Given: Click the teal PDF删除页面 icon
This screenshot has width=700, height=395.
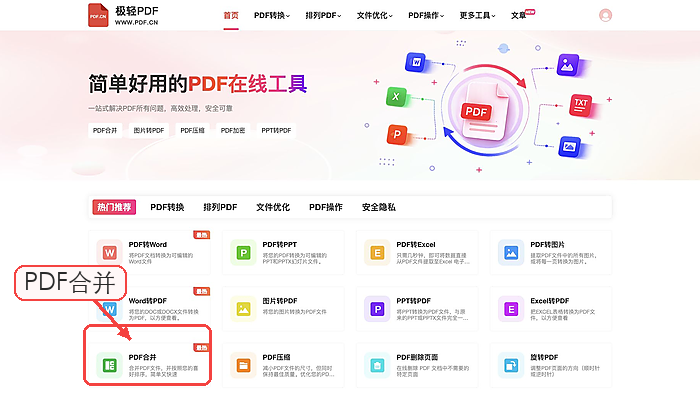Looking at the screenshot, I should (x=377, y=365).
